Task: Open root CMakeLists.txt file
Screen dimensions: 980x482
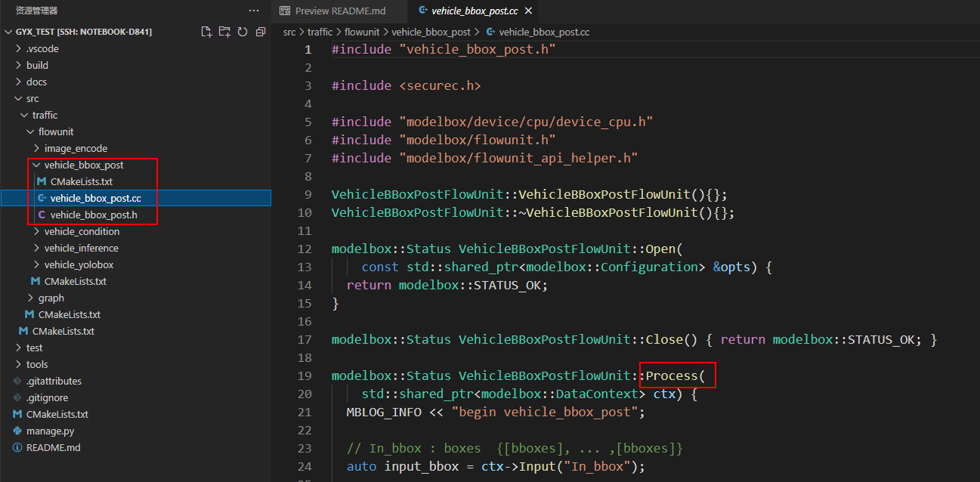Action: coord(136,415)
